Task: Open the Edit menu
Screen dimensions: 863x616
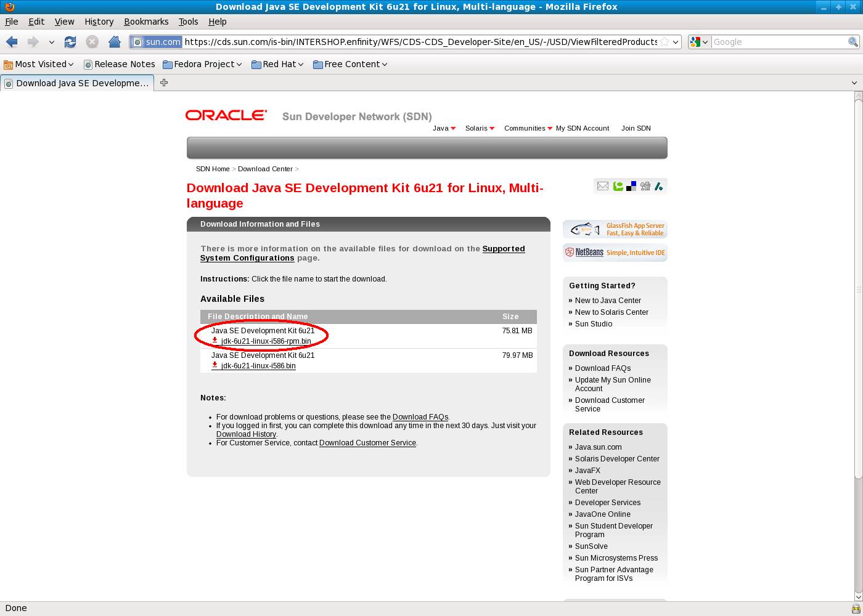Action: tap(36, 22)
